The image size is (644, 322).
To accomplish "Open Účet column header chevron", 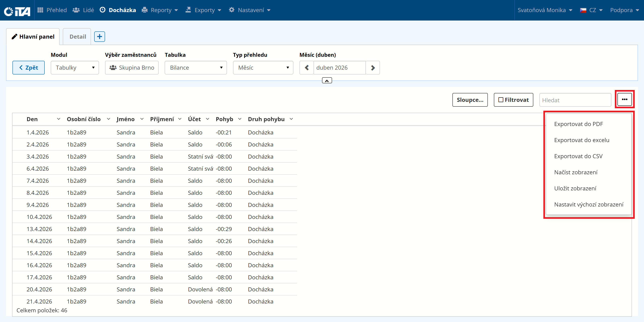I will point(207,119).
